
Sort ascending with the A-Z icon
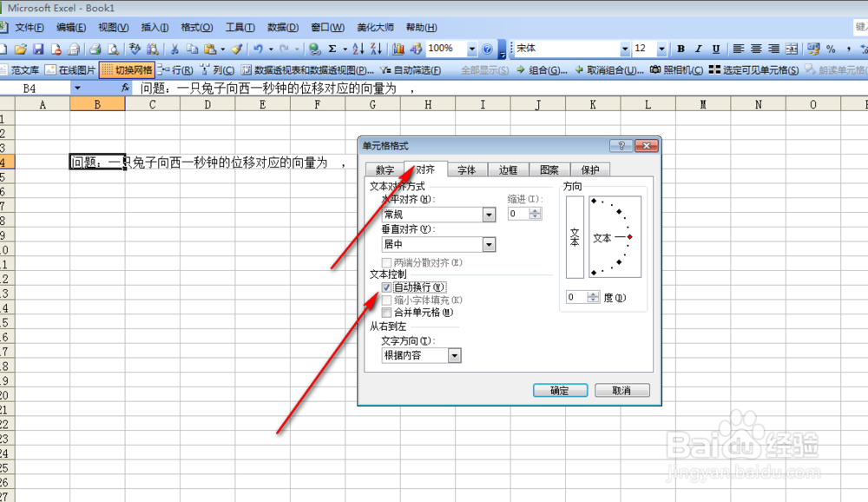click(x=358, y=50)
